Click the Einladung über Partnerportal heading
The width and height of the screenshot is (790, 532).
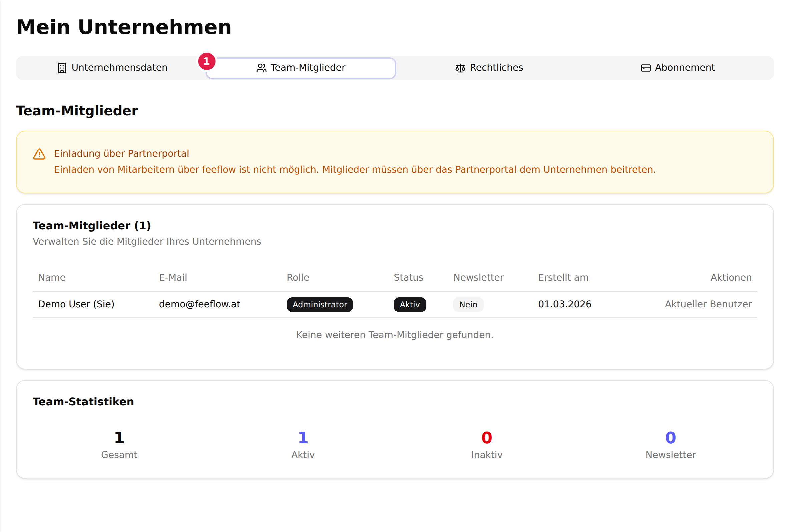(x=121, y=153)
